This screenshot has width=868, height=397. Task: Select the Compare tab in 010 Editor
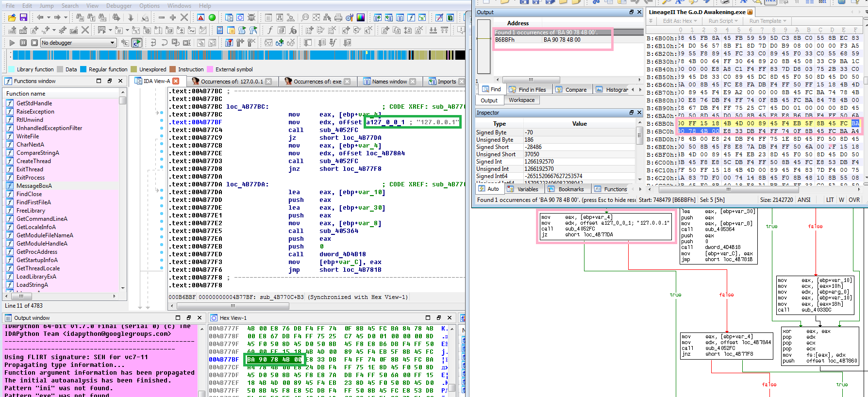pyautogui.click(x=571, y=89)
